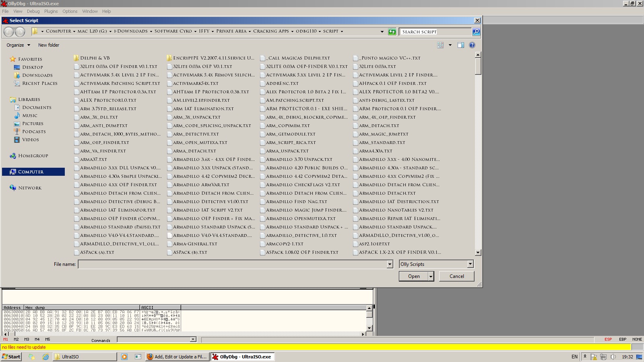Viewport: 644px width, 362px height.
Task: Expand the view options dropdown arrow
Action: [450, 45]
